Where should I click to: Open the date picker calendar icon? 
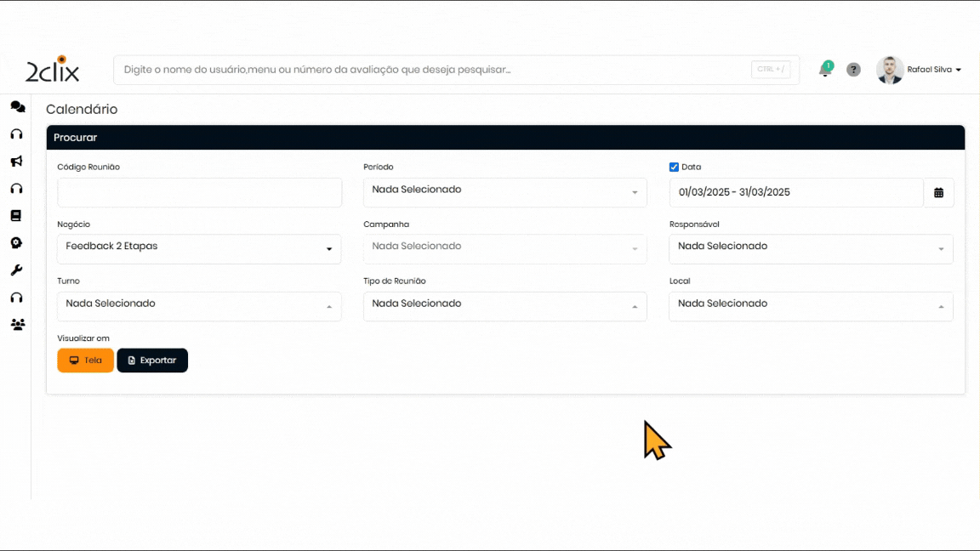(939, 193)
